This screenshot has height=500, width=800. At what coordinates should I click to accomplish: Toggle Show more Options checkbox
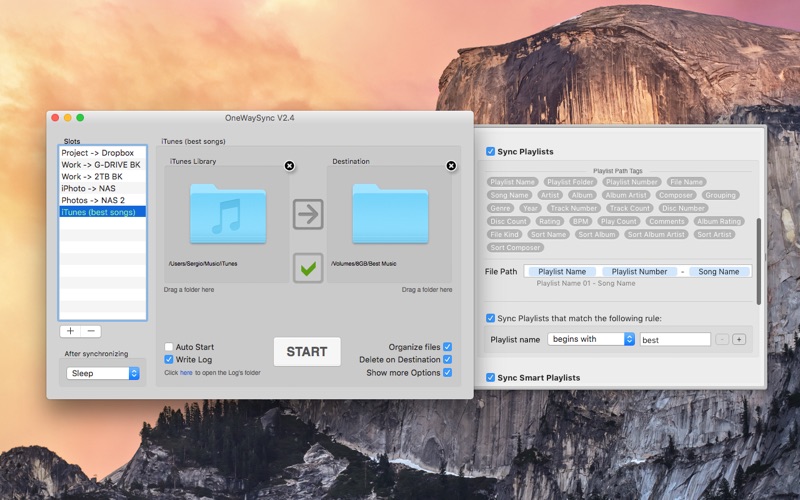coord(447,372)
